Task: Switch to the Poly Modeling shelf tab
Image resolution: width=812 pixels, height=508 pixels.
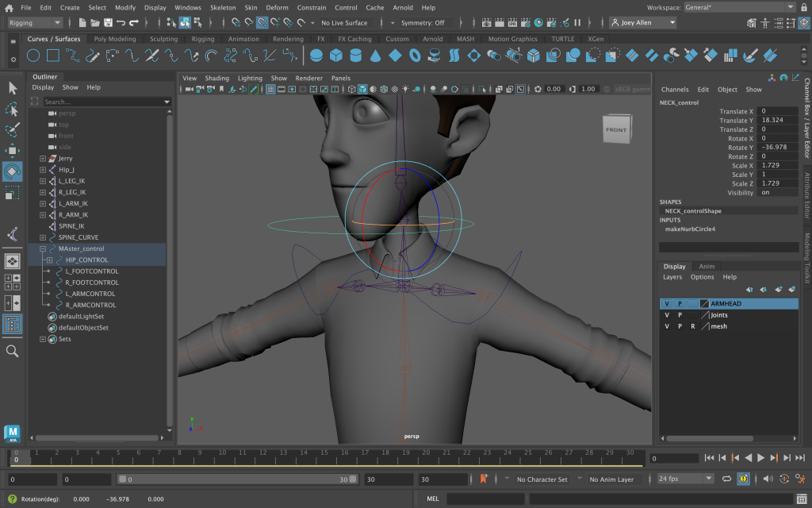Action: click(x=115, y=39)
